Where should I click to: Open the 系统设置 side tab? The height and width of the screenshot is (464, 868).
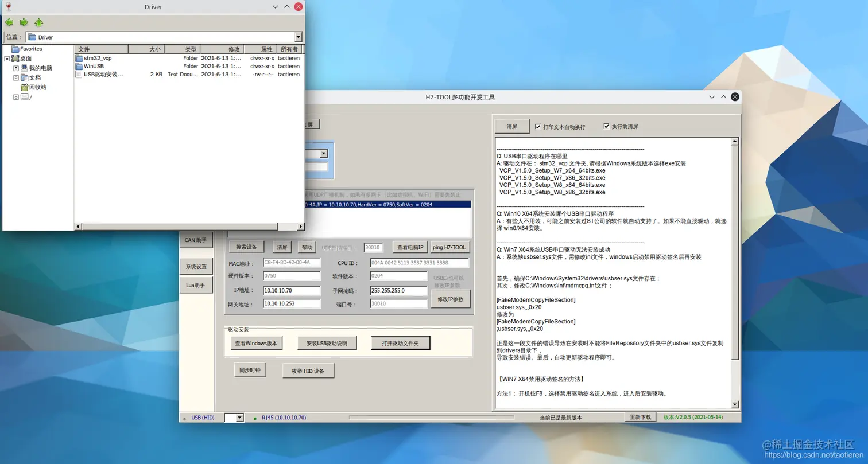pos(196,267)
